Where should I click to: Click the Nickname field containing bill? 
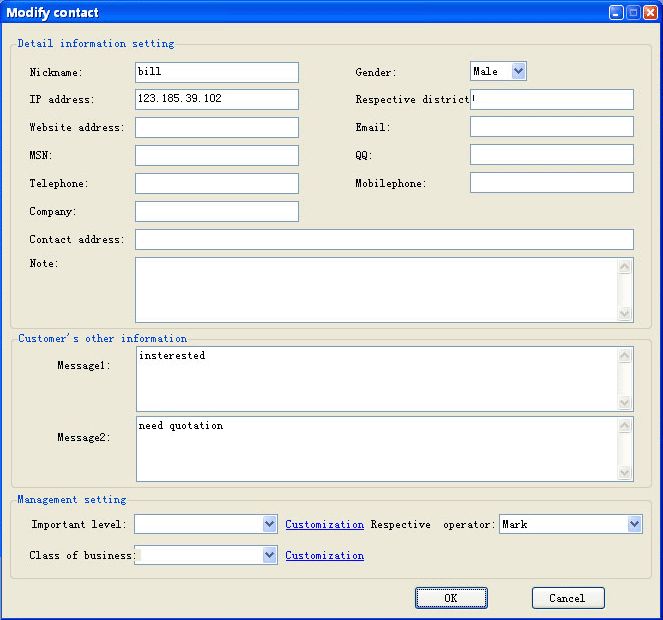point(217,72)
